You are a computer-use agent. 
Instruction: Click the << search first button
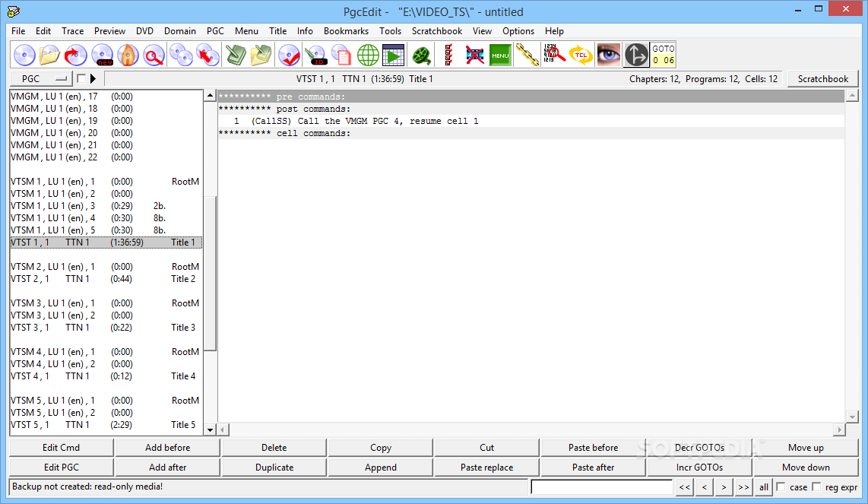[685, 487]
